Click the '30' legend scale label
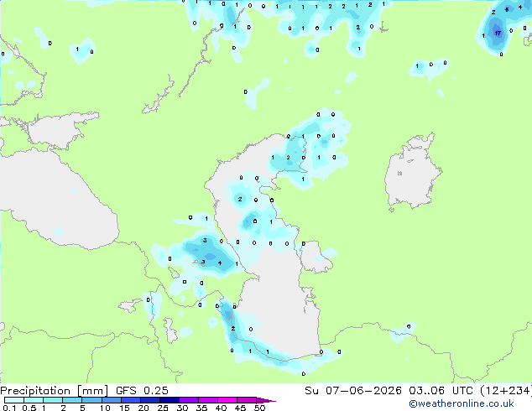 182,408
